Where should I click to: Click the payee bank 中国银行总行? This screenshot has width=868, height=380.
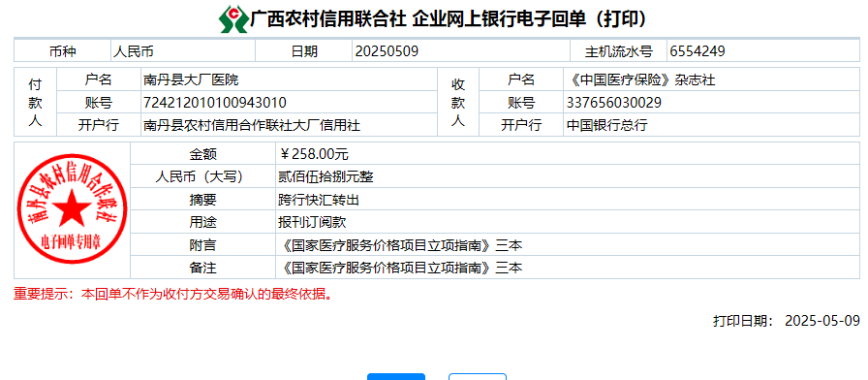[606, 126]
